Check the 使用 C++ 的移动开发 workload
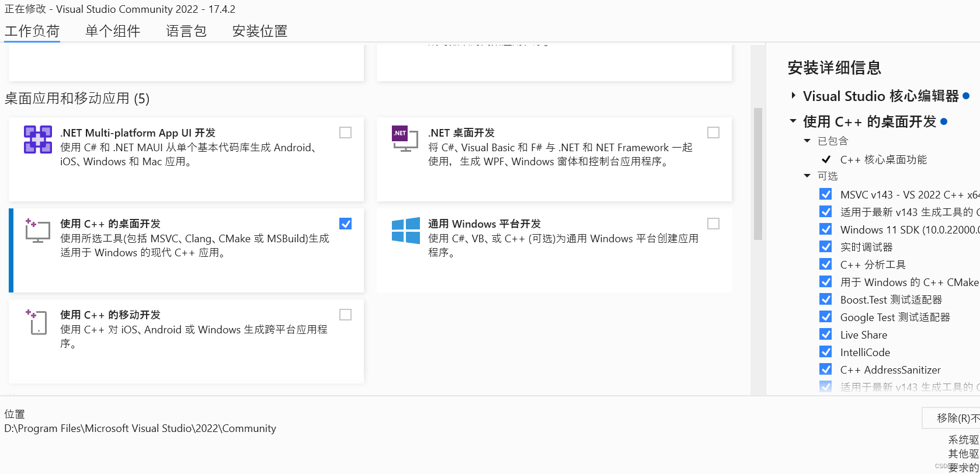Screen dimensions: 980x474 point(346,315)
